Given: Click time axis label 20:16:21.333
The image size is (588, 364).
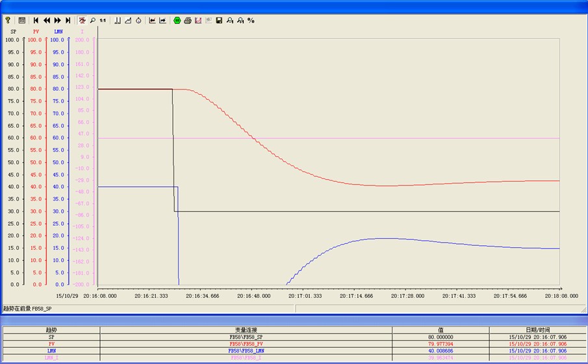Looking at the screenshot, I should (x=151, y=296).
